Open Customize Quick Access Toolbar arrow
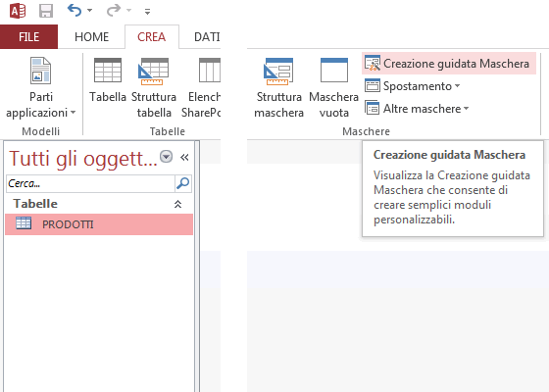 point(147,12)
